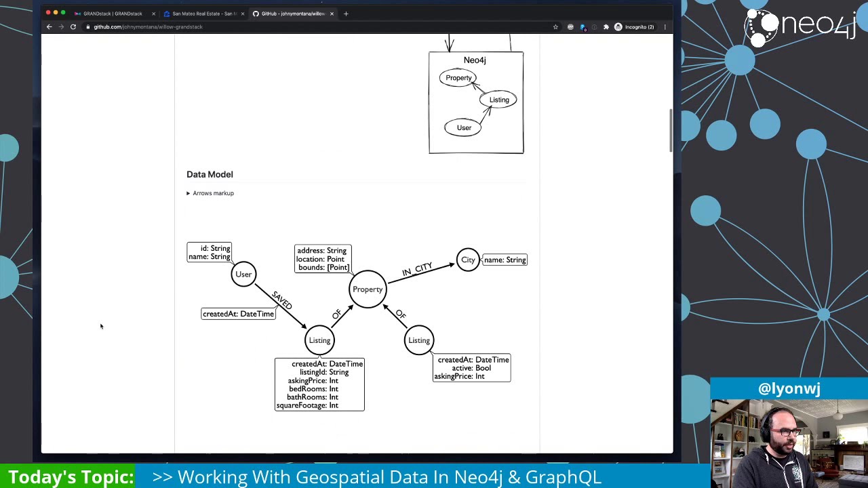The height and width of the screenshot is (488, 868).
Task: Click the forward navigation arrow
Action: click(x=61, y=27)
